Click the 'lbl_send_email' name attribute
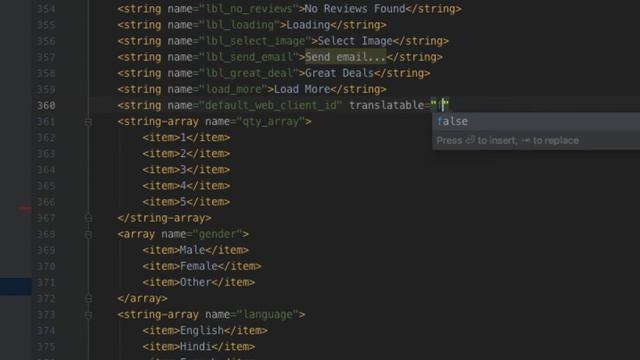The height and width of the screenshot is (360, 640). point(249,57)
